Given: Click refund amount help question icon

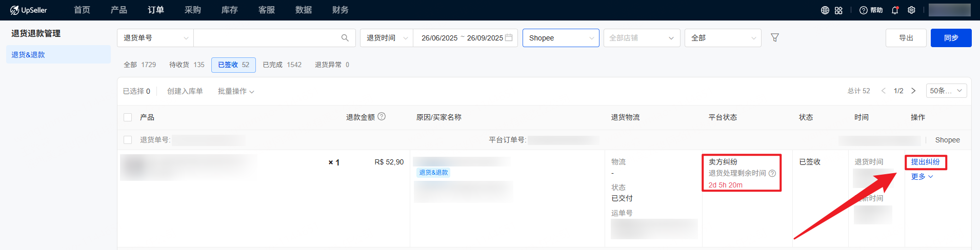Looking at the screenshot, I should (382, 117).
